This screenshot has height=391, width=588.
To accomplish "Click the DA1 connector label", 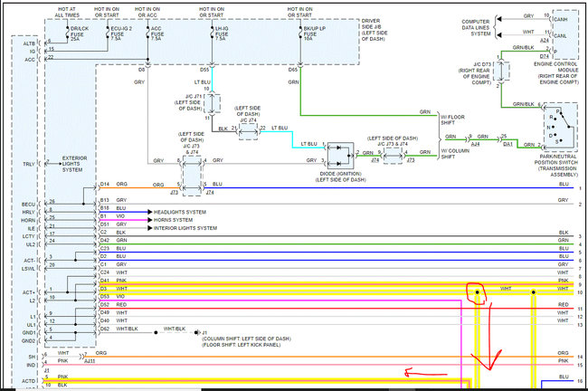I will (507, 144).
